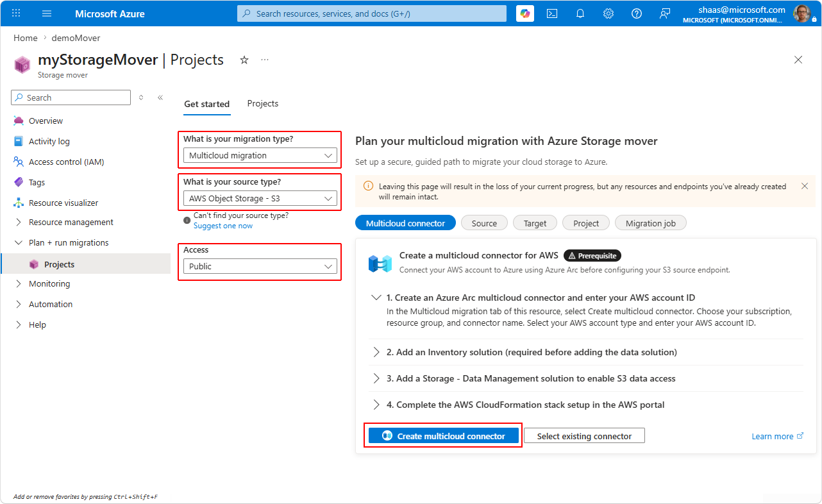This screenshot has width=822, height=504.
Task: Click the Prerequisite badge
Action: (x=592, y=255)
